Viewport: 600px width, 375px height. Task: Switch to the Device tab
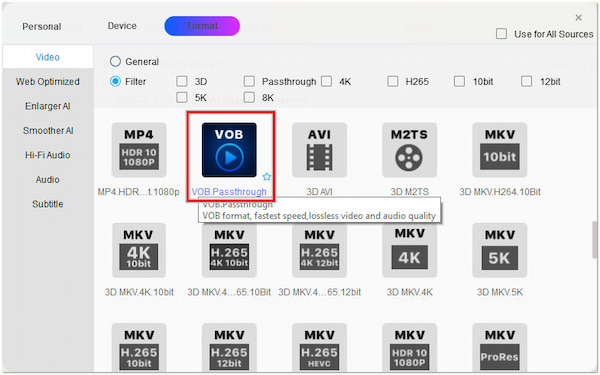pos(122,26)
